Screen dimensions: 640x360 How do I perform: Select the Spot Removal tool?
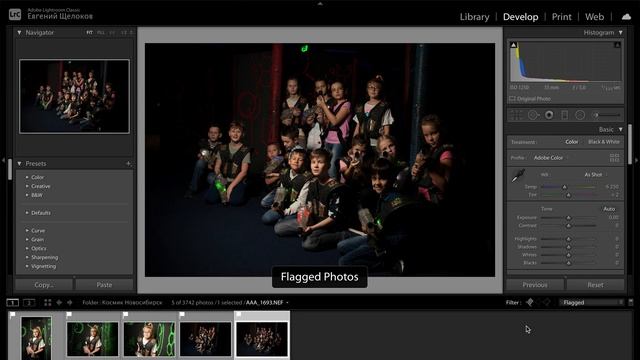[x=533, y=116]
